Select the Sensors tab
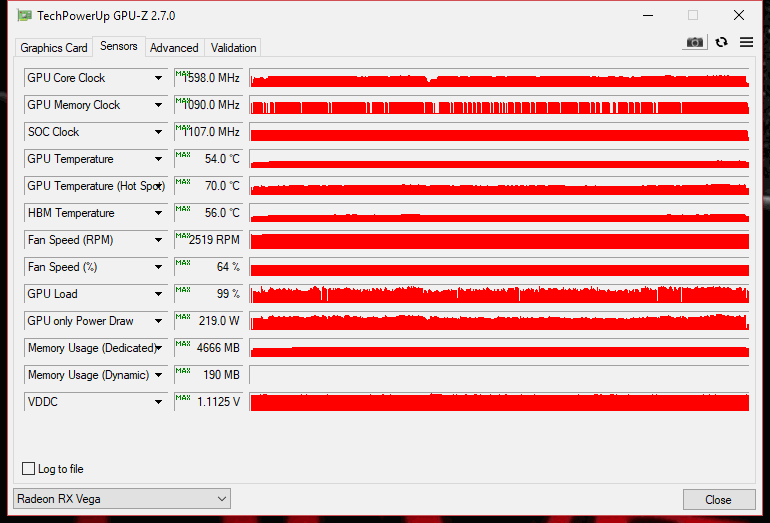The image size is (770, 523). [x=119, y=46]
